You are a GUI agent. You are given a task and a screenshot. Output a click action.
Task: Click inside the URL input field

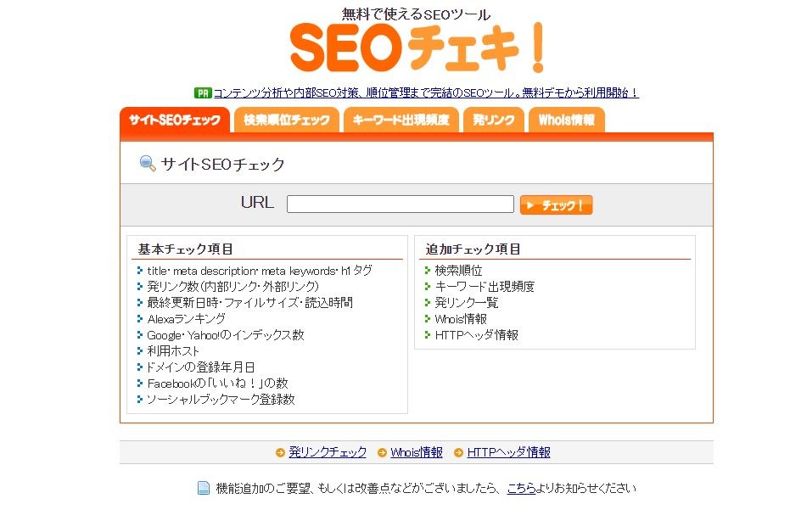399,204
